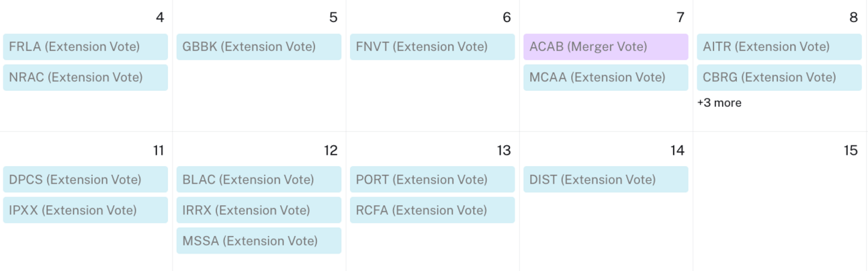The height and width of the screenshot is (271, 868).
Task: Open the DPCS (Extension Vote) event
Action: coord(85,180)
